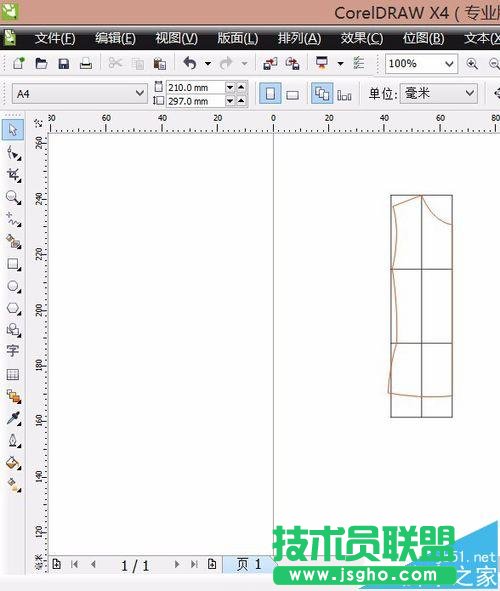This screenshot has height=591, width=500.
Task: Paste from clipboard
Action: 160,63
